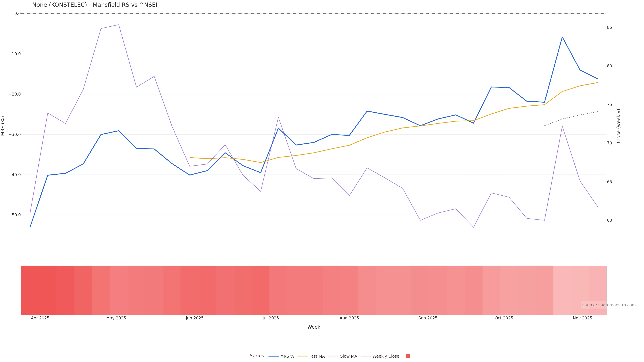Click the Nov 2025 axis tick label
Image resolution: width=644 pixels, height=362 pixels.
[582, 318]
